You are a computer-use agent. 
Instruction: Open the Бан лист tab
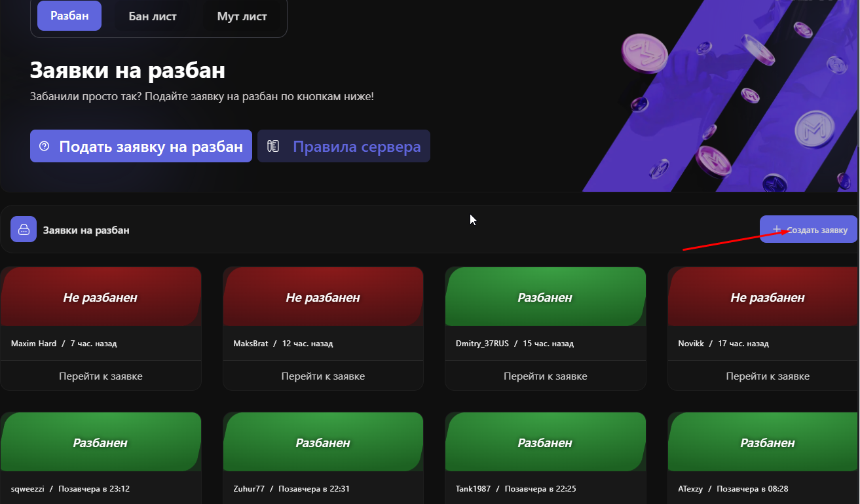(x=153, y=16)
